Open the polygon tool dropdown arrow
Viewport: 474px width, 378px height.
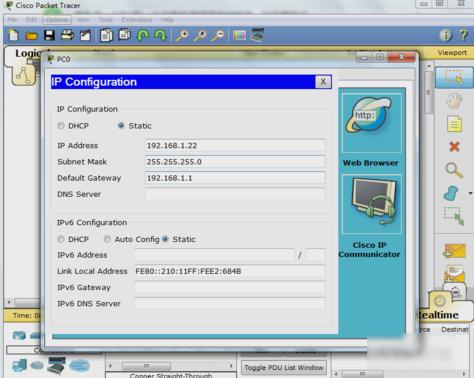pyautogui.click(x=470, y=193)
